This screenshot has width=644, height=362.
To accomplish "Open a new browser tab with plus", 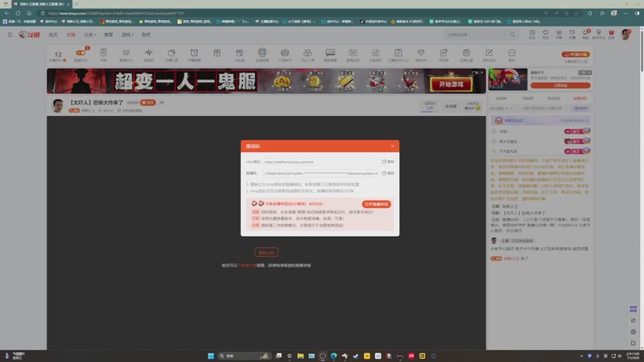I will coord(76,4).
